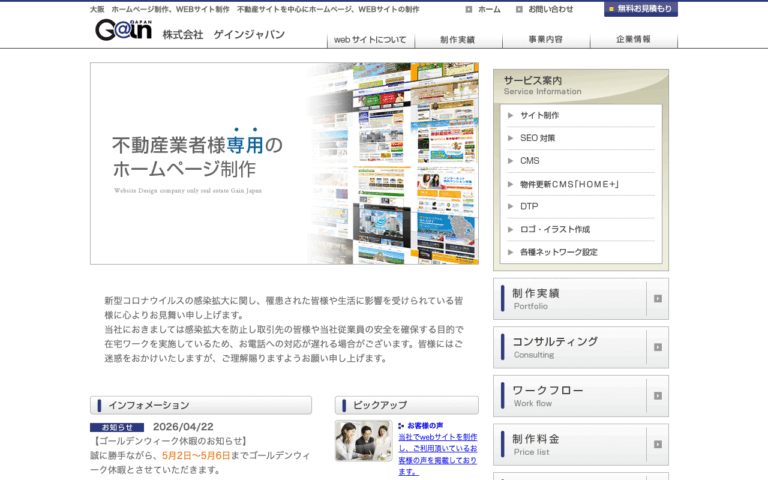Viewport: 768px width, 480px height.
Task: Click the Gain Japan logo
Action: tap(123, 30)
